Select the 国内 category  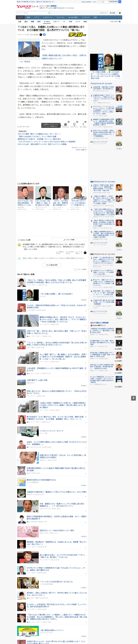pyautogui.click(x=26, y=21)
